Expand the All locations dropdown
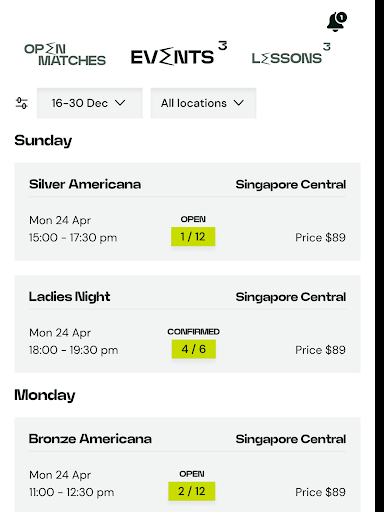Image resolution: width=384 pixels, height=512 pixels. [203, 103]
